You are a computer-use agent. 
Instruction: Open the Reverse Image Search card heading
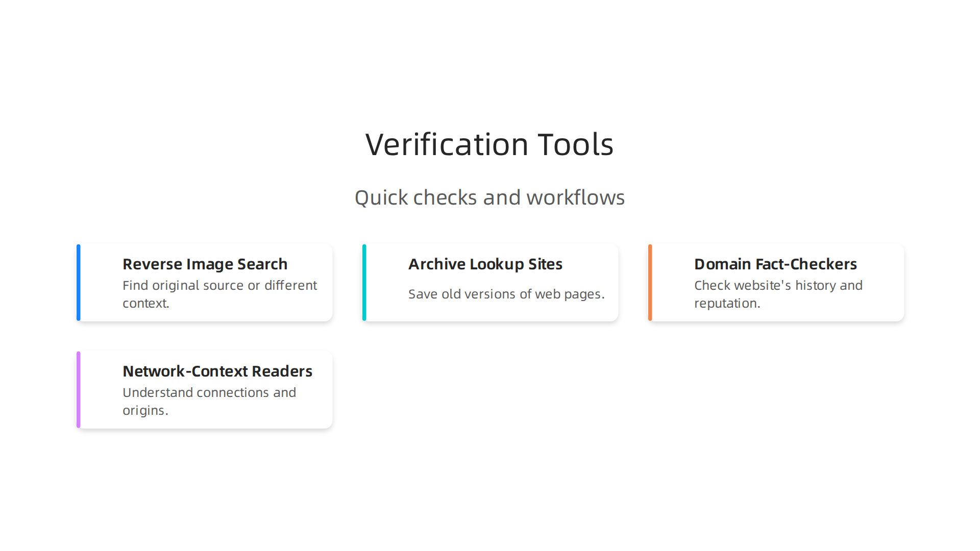205,264
